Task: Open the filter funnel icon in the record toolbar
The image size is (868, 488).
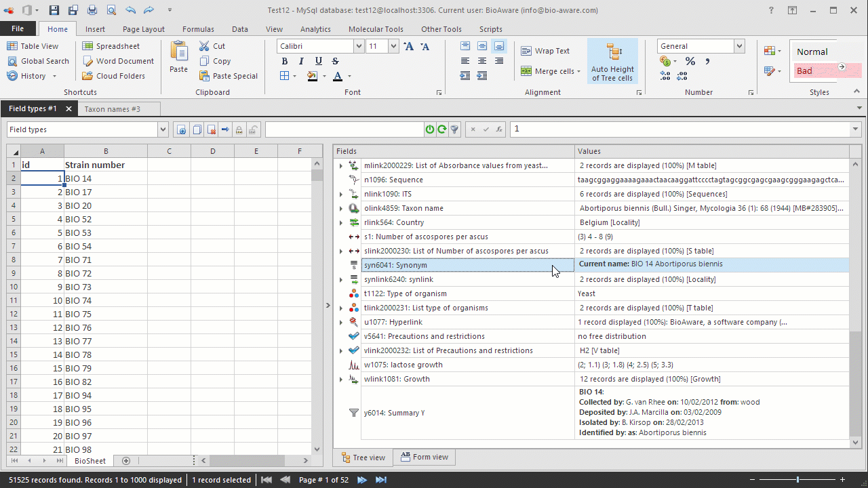Action: (454, 129)
